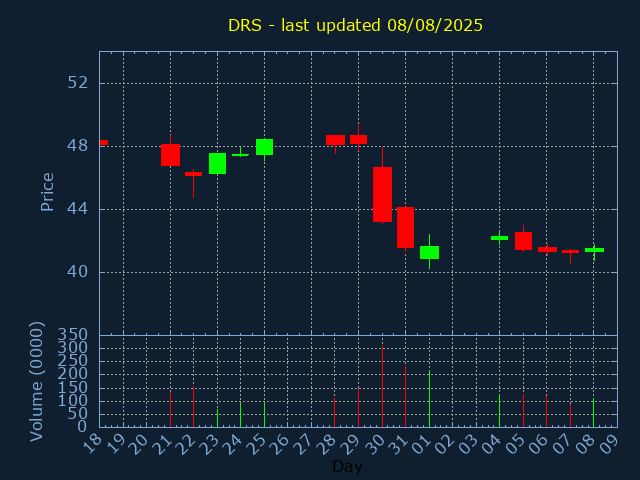Click the Price axis label
640x480 pixels.
pos(47,192)
